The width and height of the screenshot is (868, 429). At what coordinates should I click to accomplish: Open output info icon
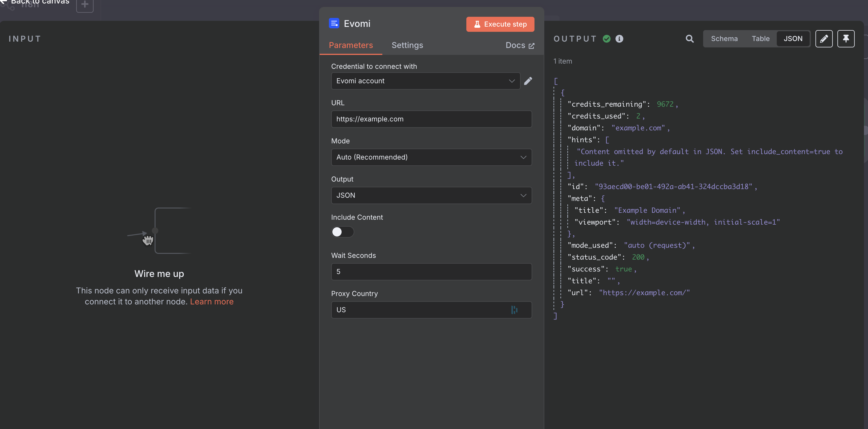pyautogui.click(x=619, y=39)
